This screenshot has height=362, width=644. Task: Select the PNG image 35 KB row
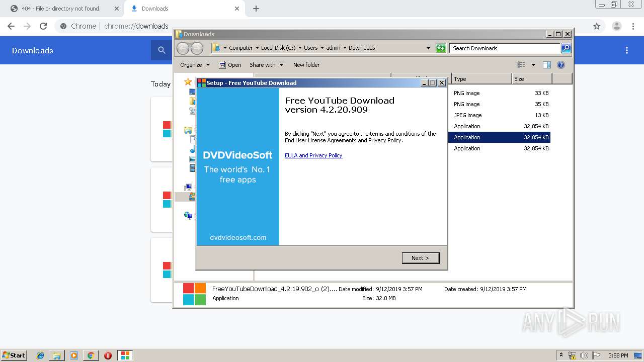click(500, 104)
